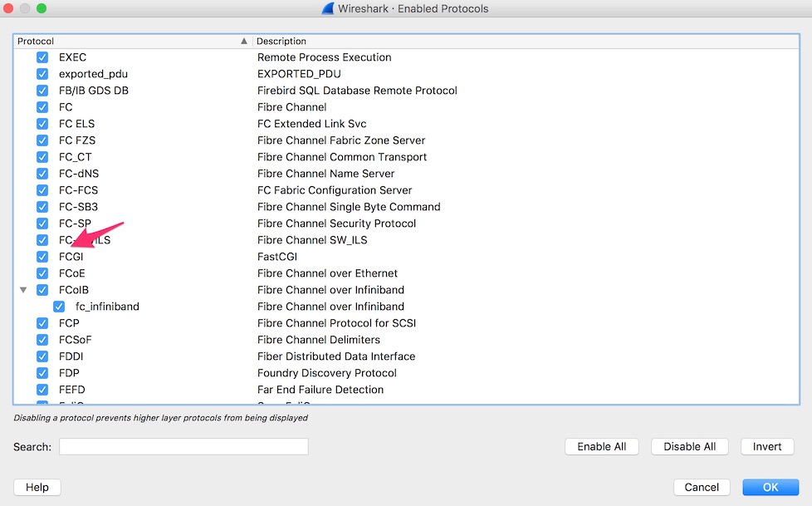Select the FC FZS row name
Viewport: 812px width, 506px height.
77,140
